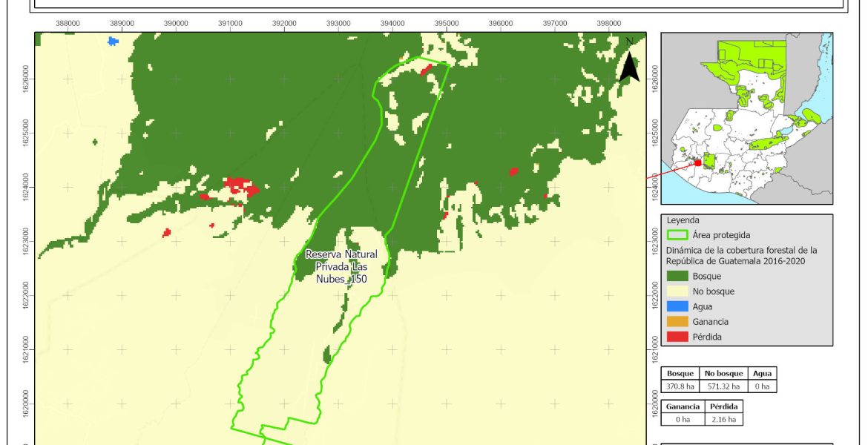This screenshot has height=445, width=868.
Task: Click the blue water patch on the map
Action: pyautogui.click(x=113, y=41)
